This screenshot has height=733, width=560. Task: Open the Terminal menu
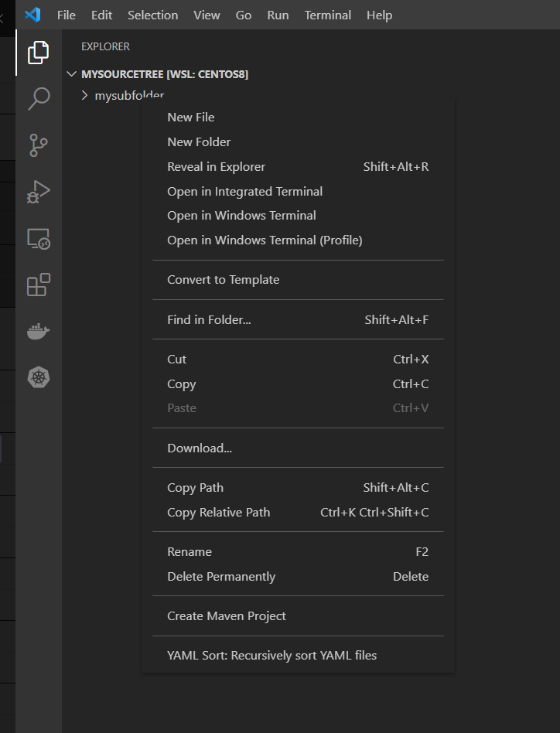[327, 15]
